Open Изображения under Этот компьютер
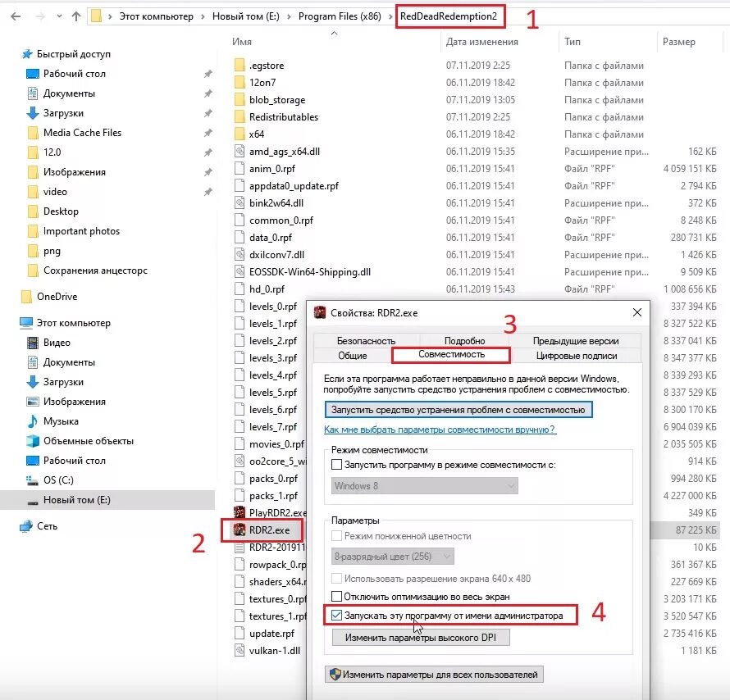Image resolution: width=730 pixels, height=700 pixels. [75, 402]
